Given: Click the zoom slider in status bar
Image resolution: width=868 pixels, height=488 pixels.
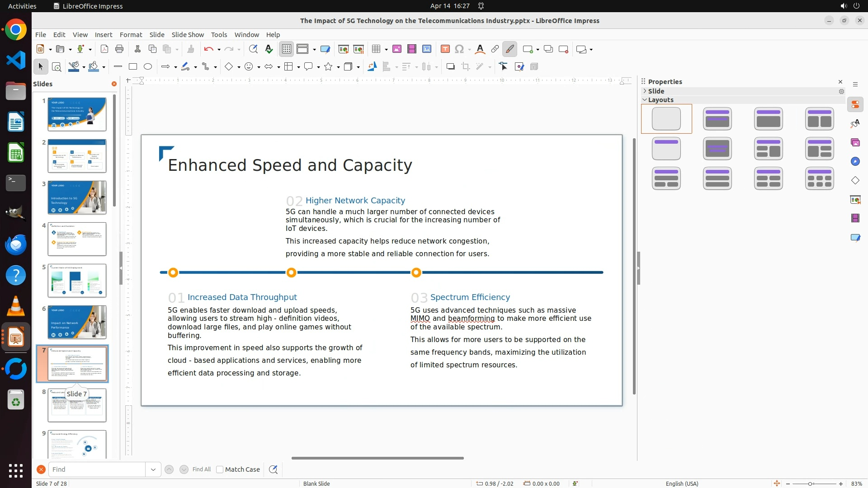Looking at the screenshot, I should [810, 484].
